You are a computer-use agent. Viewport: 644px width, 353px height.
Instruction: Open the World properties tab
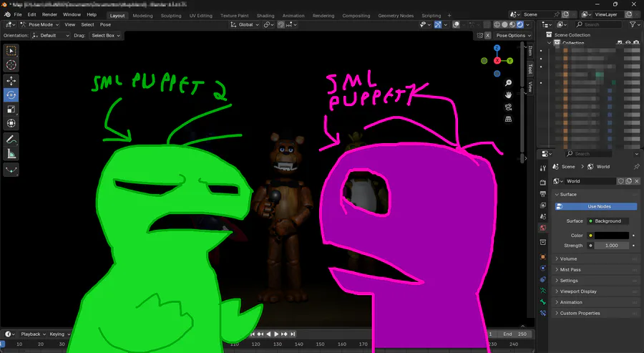[543, 228]
